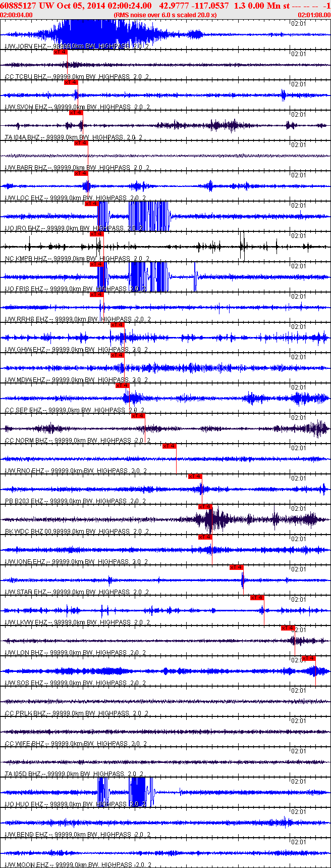Select the pick flag on BK.WDC trace
This screenshot has height=868, width=331.
[205, 507]
